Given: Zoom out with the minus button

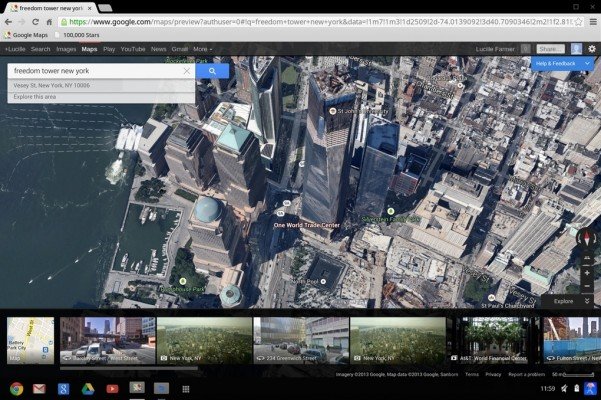Looking at the screenshot, I should [587, 286].
